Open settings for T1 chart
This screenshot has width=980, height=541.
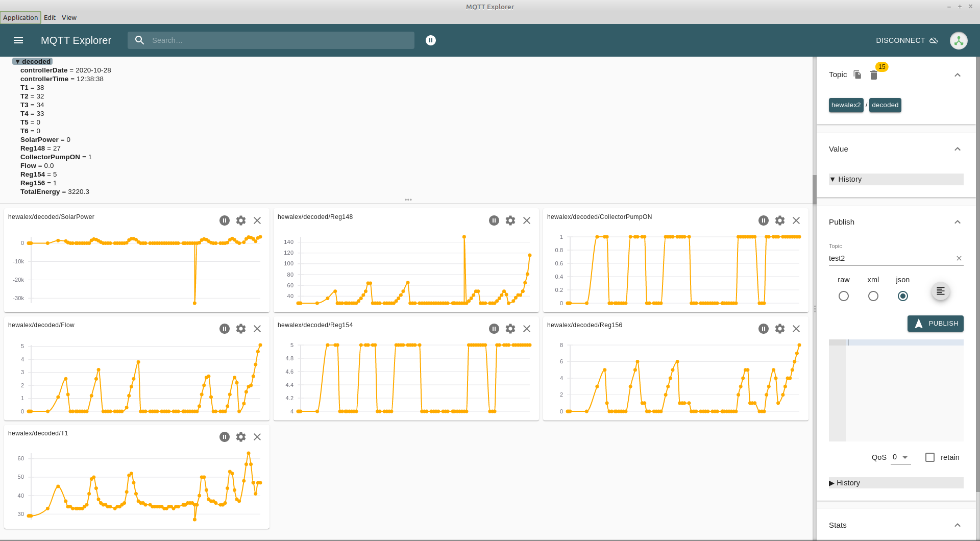click(241, 437)
